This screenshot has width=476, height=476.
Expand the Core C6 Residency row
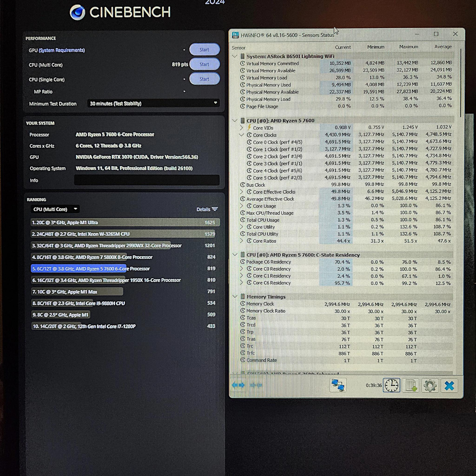241,283
